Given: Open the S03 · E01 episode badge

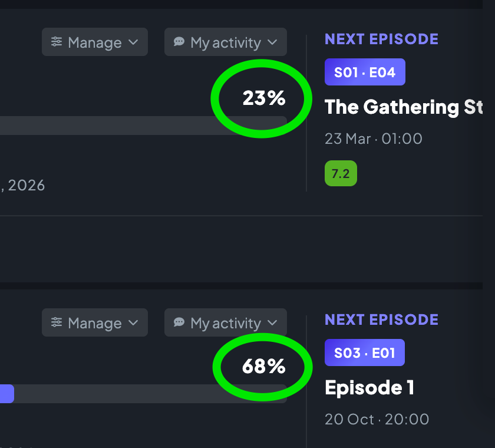Looking at the screenshot, I should [365, 353].
